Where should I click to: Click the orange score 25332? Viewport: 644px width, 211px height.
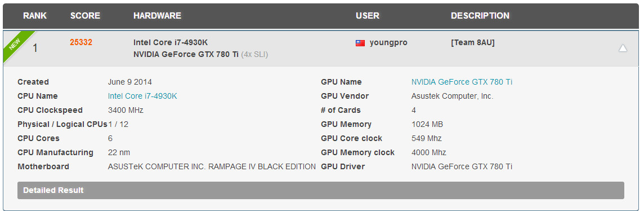pos(81,42)
